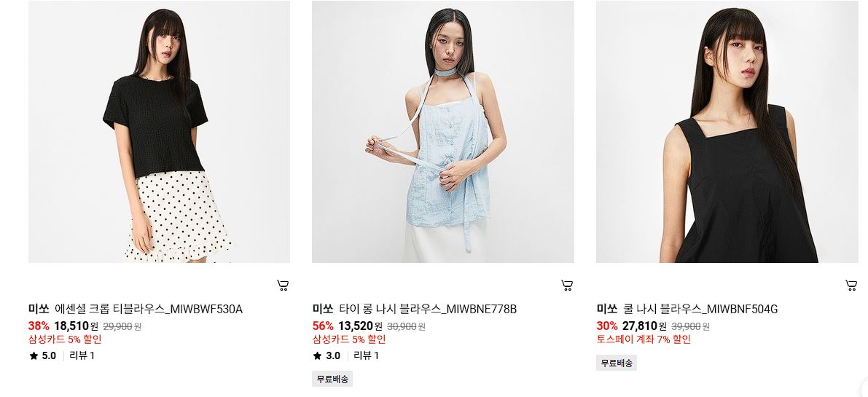Add 에센셜 크롭 티블라우스 to cart
868x397 pixels.
coord(283,286)
